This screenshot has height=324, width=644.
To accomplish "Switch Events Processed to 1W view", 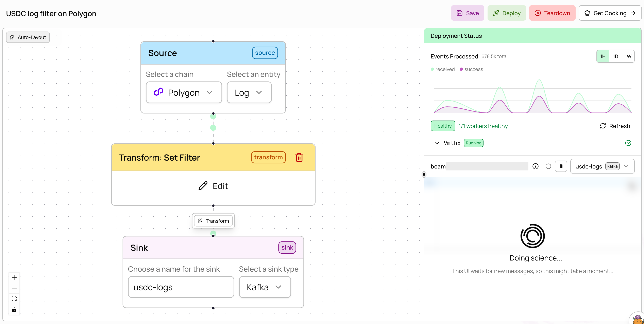I will pyautogui.click(x=628, y=56).
